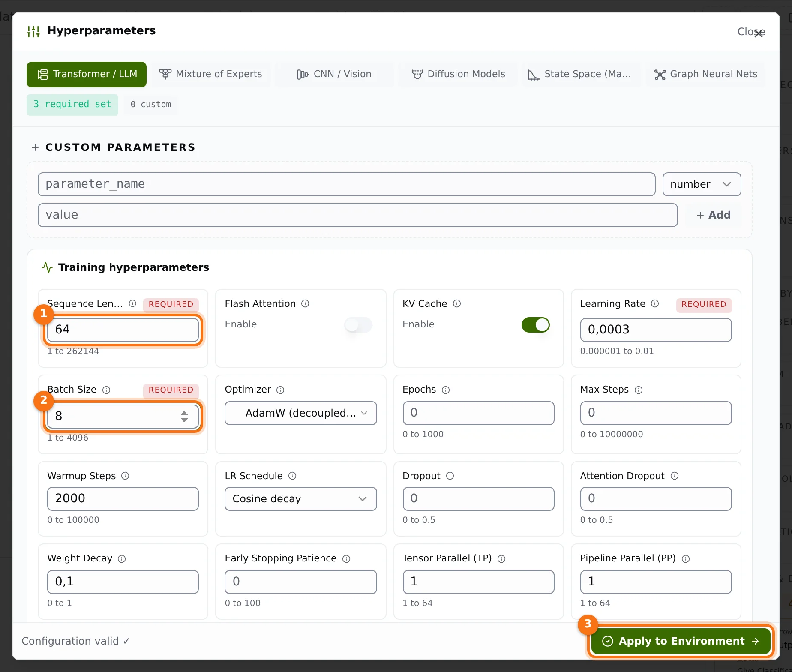
Task: Click the Add custom parameter button
Action: click(x=713, y=215)
